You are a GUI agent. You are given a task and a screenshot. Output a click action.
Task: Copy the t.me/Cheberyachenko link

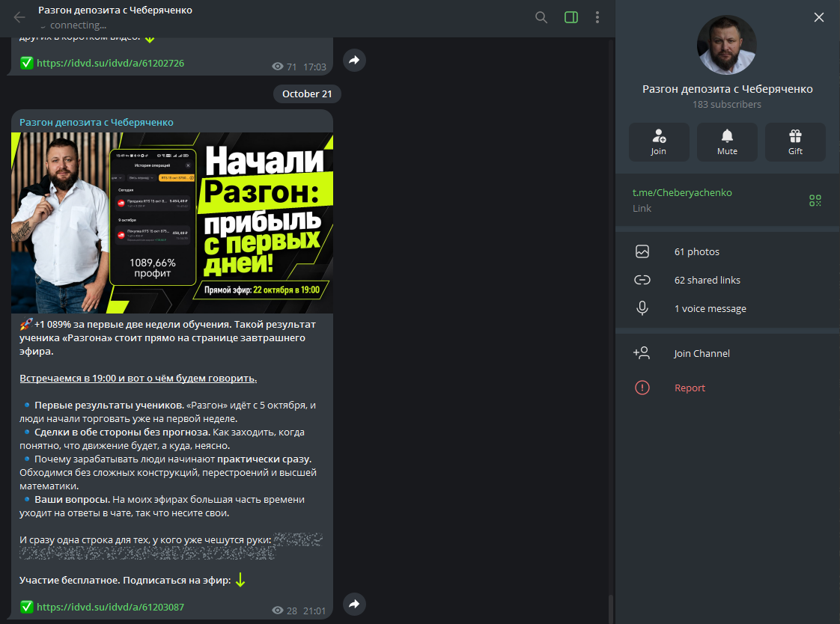(x=682, y=192)
